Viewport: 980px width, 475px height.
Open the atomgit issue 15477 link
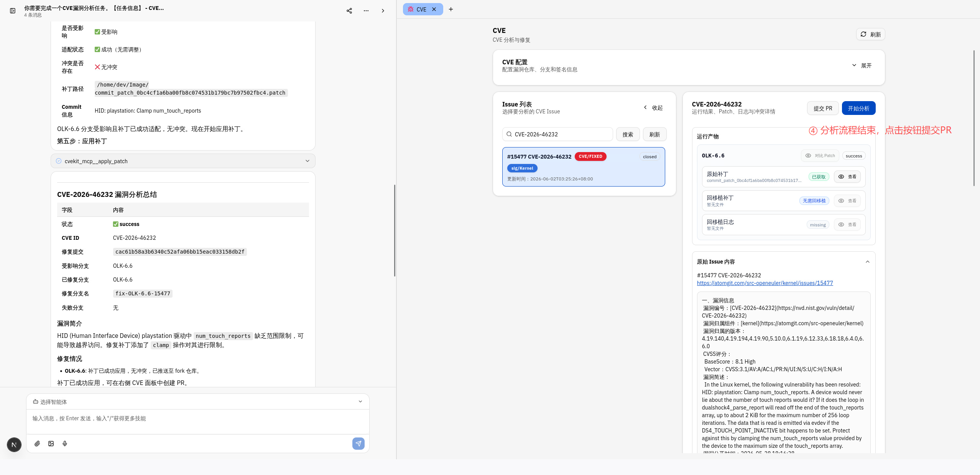point(765,283)
